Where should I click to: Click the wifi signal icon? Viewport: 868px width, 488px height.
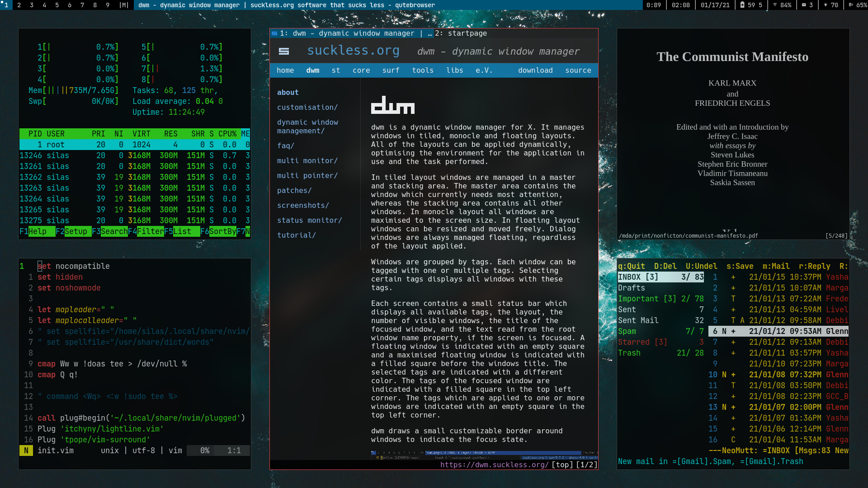tap(775, 5)
